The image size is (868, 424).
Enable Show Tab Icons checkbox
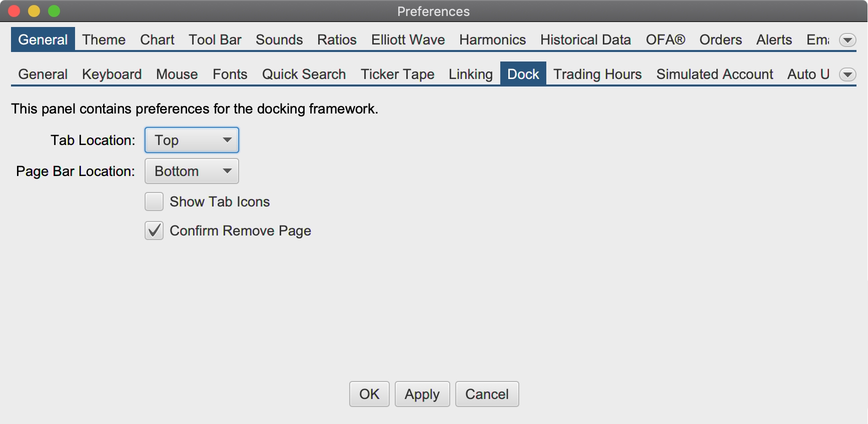pyautogui.click(x=154, y=201)
